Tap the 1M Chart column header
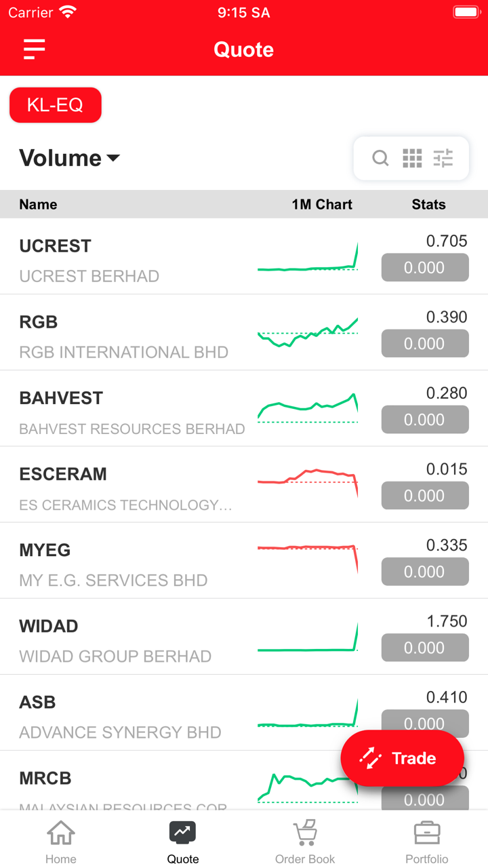 (322, 205)
